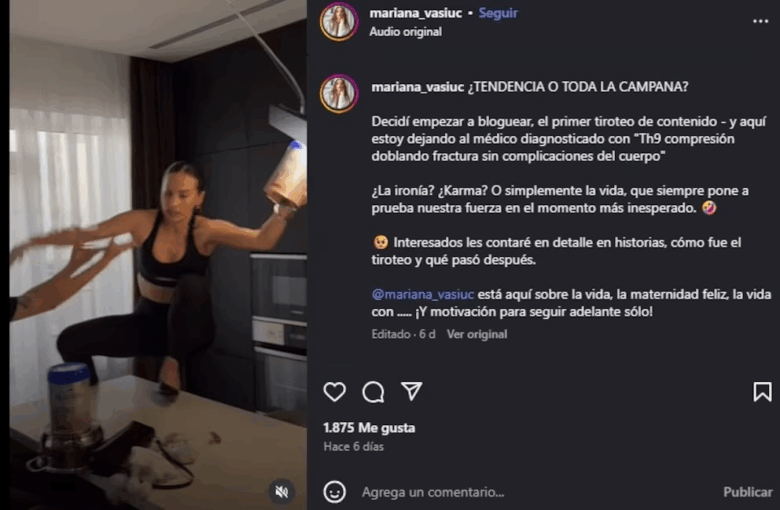The image size is (780, 510).
Task: Share the post with the paper plane icon
Action: (412, 392)
